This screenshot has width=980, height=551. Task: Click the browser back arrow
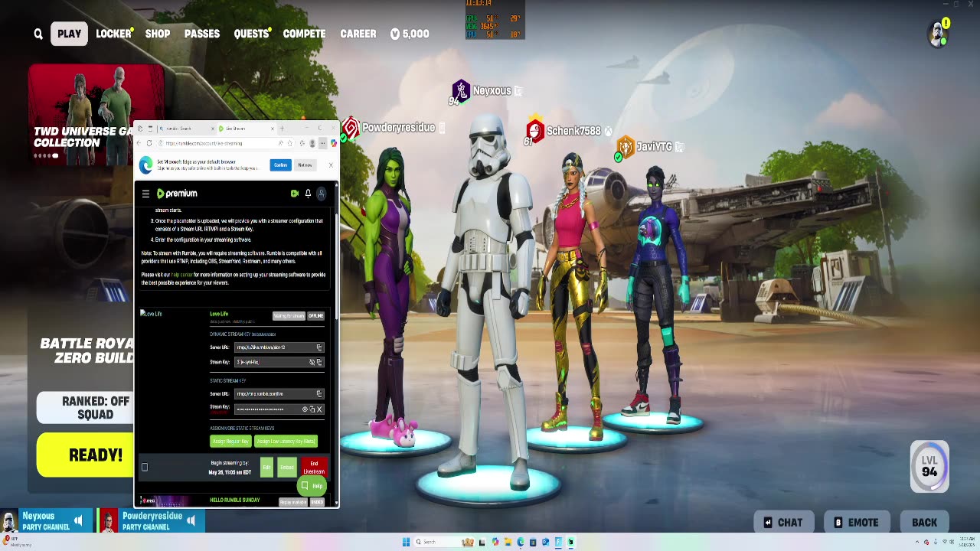click(139, 143)
